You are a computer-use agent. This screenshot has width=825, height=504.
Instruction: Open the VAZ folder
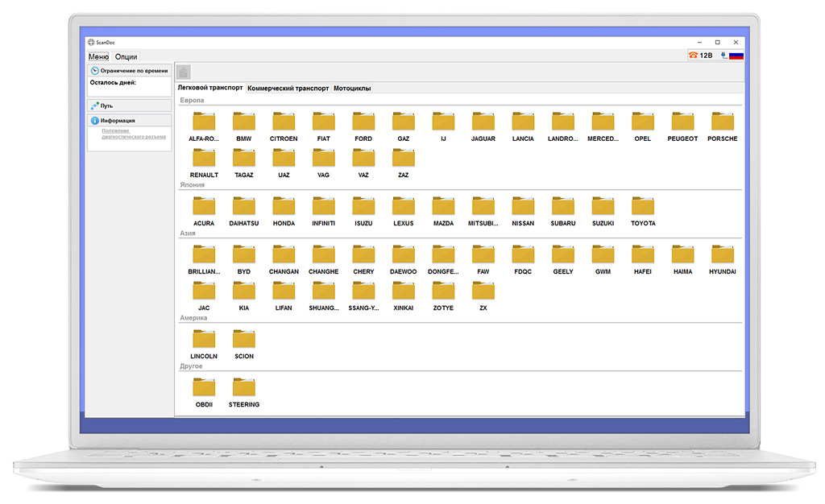tap(363, 163)
